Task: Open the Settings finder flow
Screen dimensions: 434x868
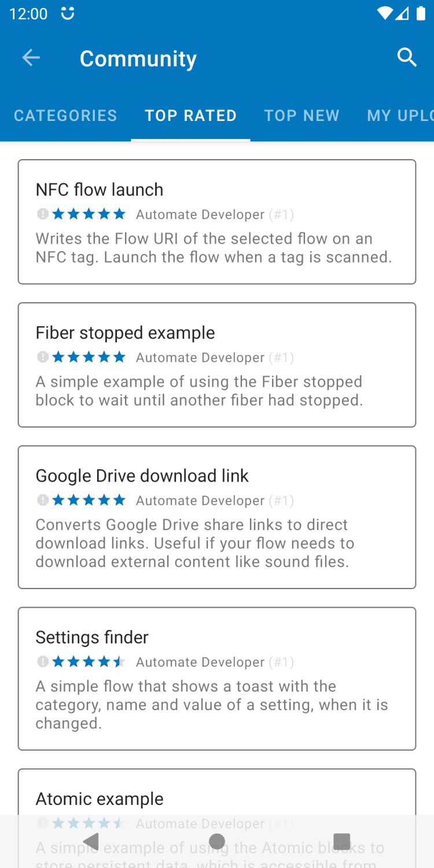Action: pyautogui.click(x=217, y=678)
